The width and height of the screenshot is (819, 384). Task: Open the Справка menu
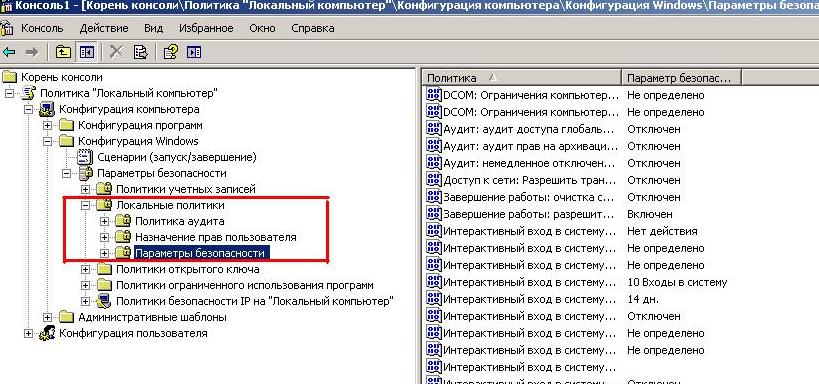313,28
